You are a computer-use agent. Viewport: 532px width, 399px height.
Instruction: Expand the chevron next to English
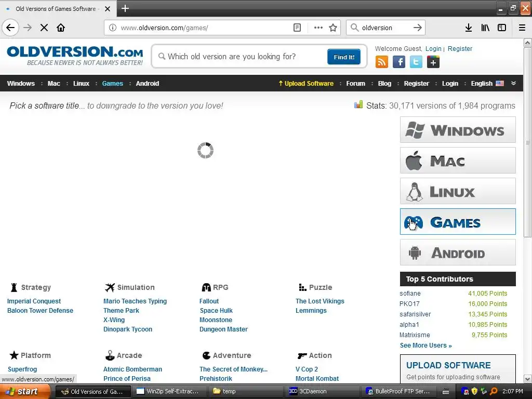(x=513, y=83)
